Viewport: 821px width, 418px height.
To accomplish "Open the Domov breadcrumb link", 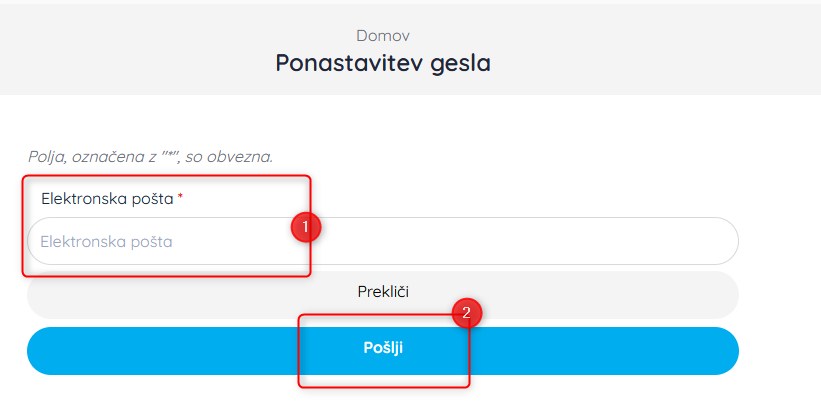I will pos(383,36).
